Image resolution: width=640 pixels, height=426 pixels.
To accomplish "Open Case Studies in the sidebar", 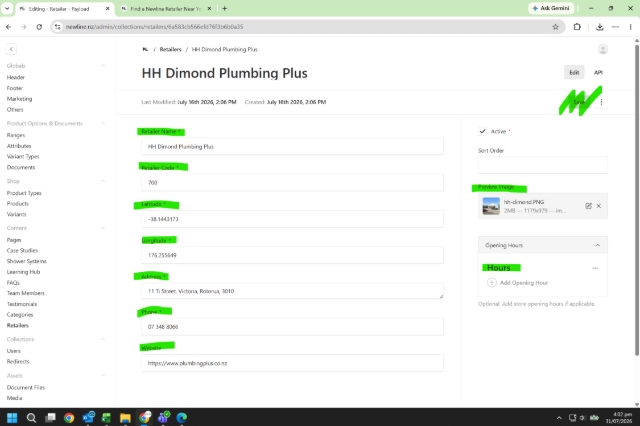I will [x=22, y=251].
